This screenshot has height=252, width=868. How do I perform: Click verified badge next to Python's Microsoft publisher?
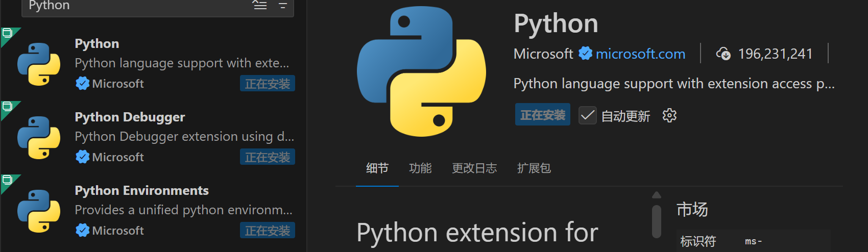pyautogui.click(x=82, y=83)
